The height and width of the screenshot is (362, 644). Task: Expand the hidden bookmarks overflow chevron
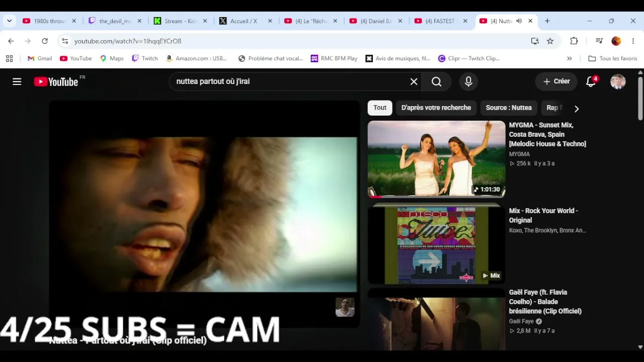pyautogui.click(x=570, y=58)
